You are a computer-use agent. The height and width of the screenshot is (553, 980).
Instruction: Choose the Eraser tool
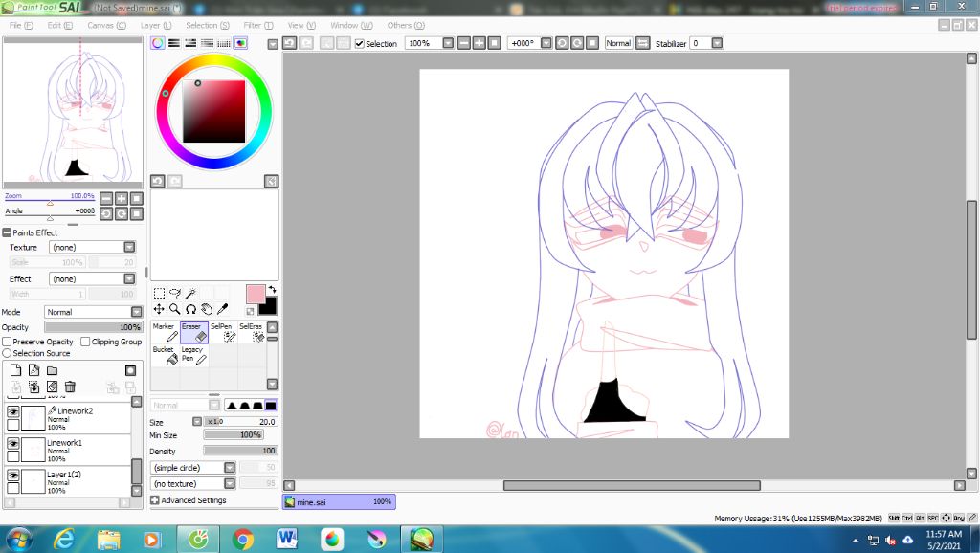(x=194, y=332)
